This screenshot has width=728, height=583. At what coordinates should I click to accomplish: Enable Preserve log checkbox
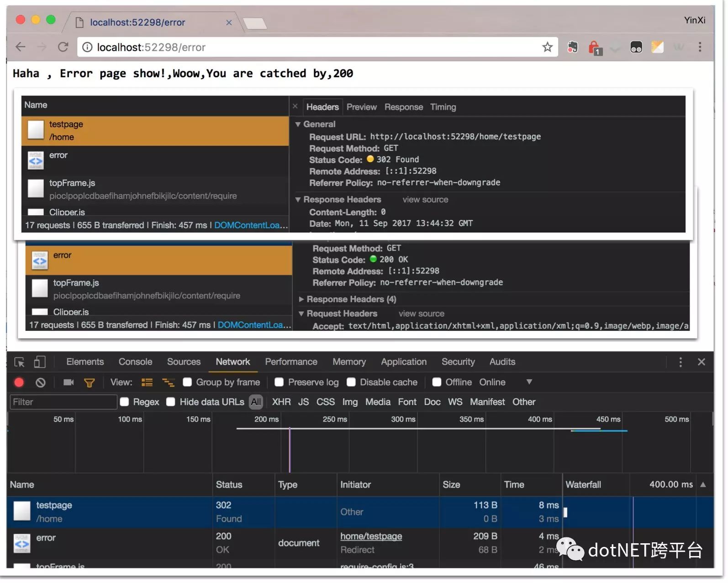point(279,382)
